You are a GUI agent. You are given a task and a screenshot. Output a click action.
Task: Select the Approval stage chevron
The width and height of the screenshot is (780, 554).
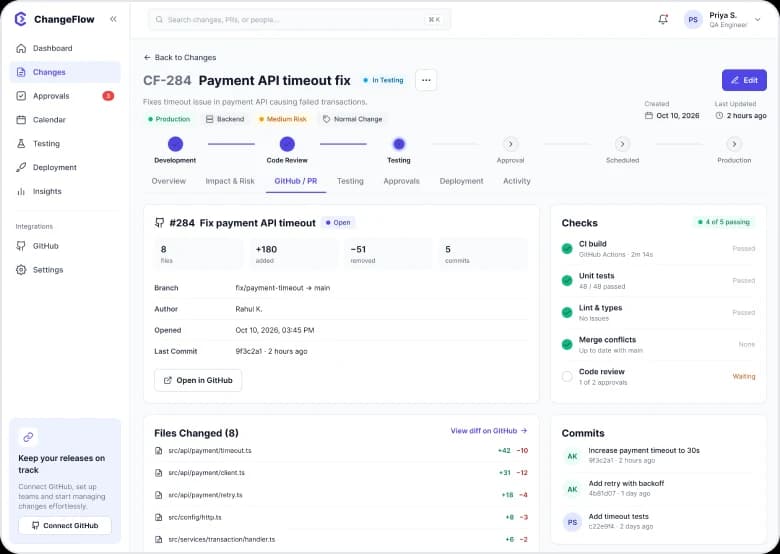coord(510,144)
